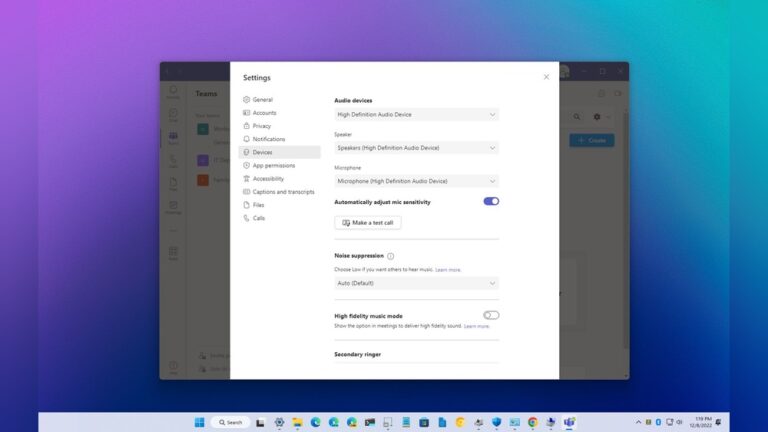Open the Noise suppression Auto (Default) dropdown
Screen dimensions: 768x432
coord(416,283)
